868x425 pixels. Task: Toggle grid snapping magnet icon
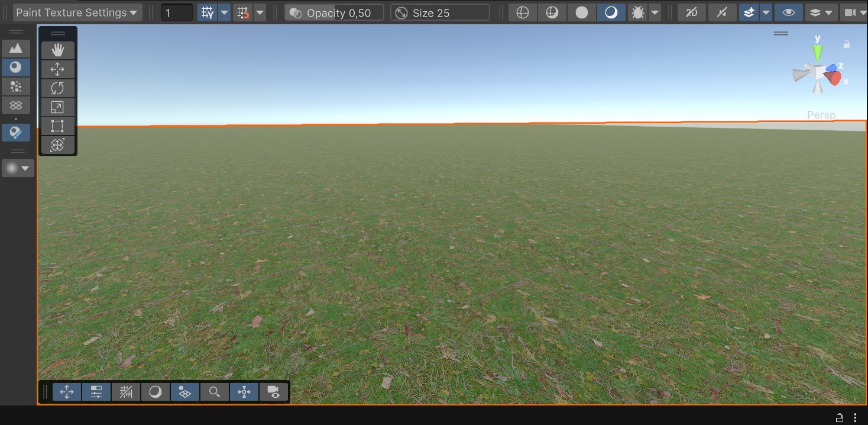click(x=242, y=12)
